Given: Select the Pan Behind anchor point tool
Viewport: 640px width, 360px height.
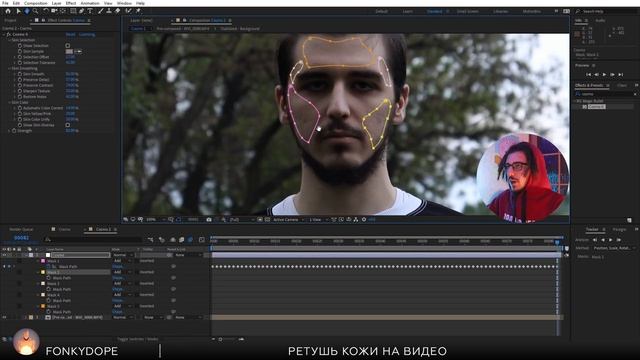Looking at the screenshot, I should click(63, 11).
